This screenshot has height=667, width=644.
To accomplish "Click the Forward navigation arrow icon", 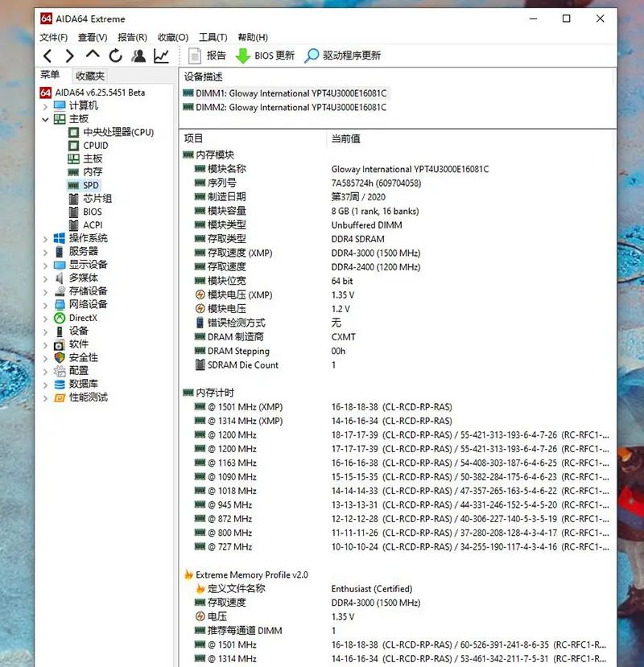I will tap(68, 55).
